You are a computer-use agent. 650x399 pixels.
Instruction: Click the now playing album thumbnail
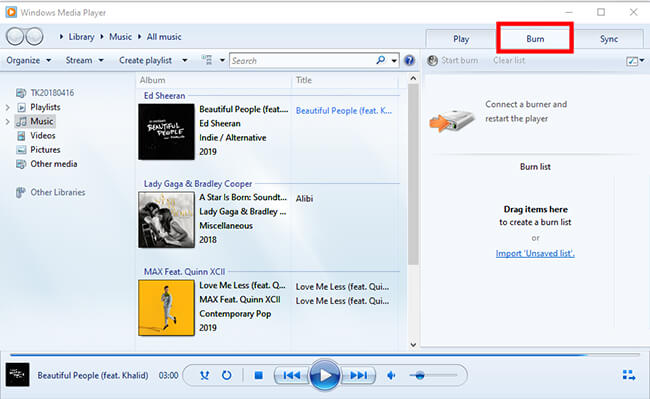point(17,375)
